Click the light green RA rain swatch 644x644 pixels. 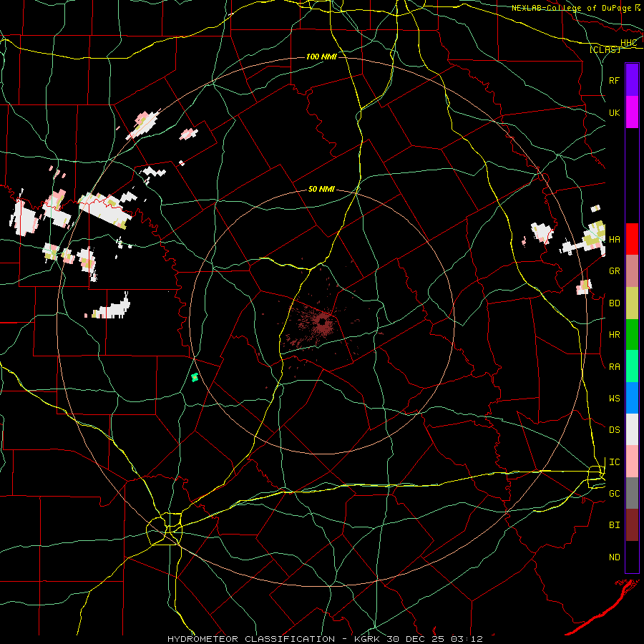point(632,366)
